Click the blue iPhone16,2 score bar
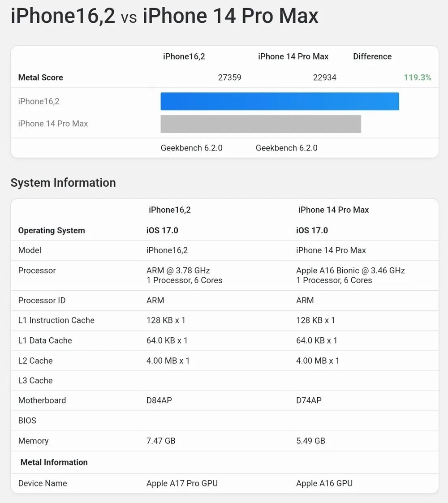This screenshot has height=503, width=448. [x=280, y=101]
